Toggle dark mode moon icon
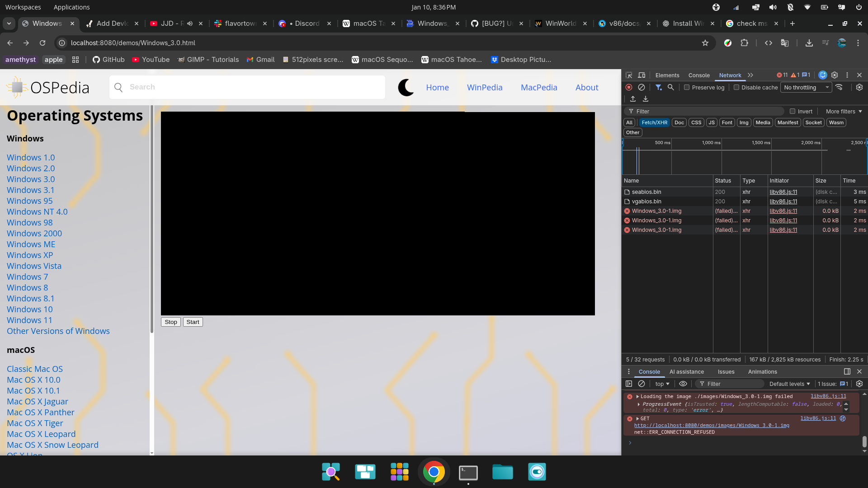Viewport: 868px width, 488px height. [406, 87]
